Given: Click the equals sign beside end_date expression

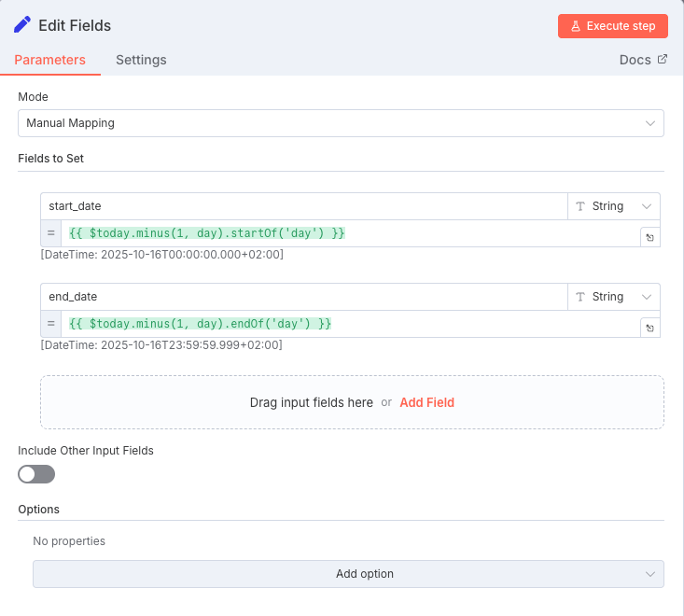Looking at the screenshot, I should (51, 324).
